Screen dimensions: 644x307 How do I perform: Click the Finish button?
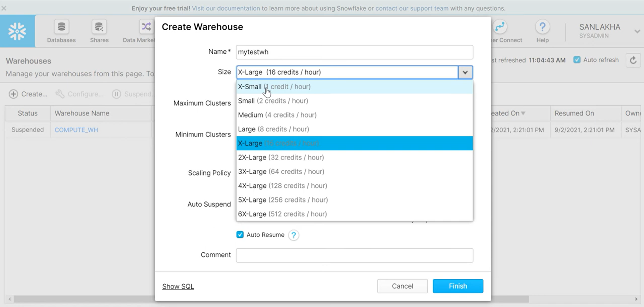[x=458, y=286]
